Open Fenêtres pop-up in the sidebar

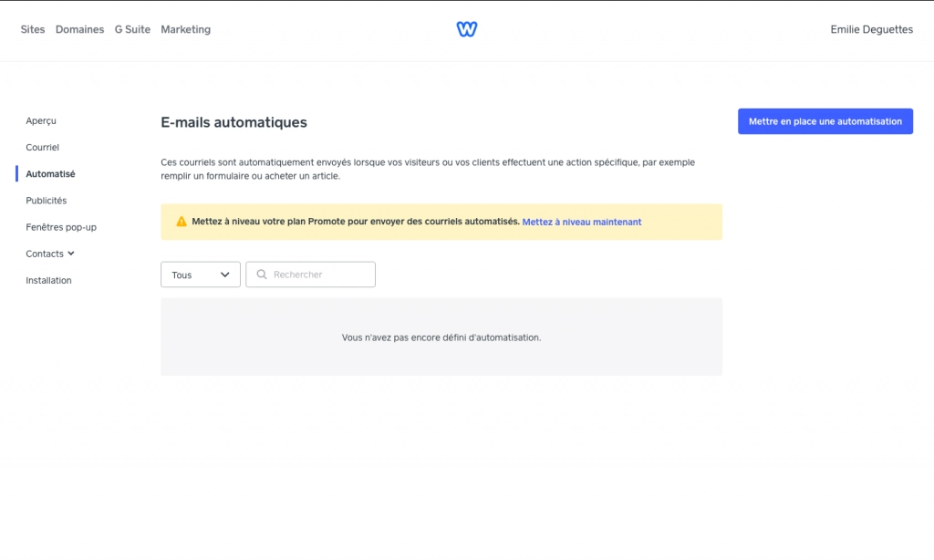[x=61, y=227]
